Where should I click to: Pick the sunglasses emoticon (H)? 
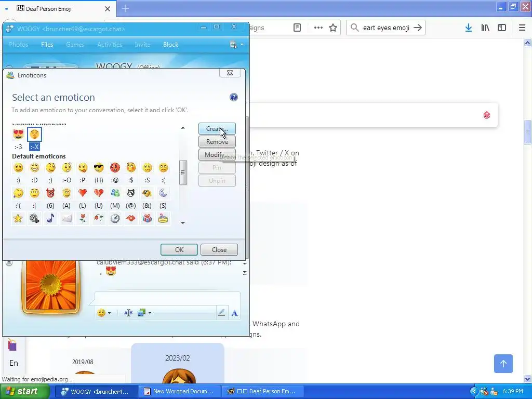pos(99,168)
